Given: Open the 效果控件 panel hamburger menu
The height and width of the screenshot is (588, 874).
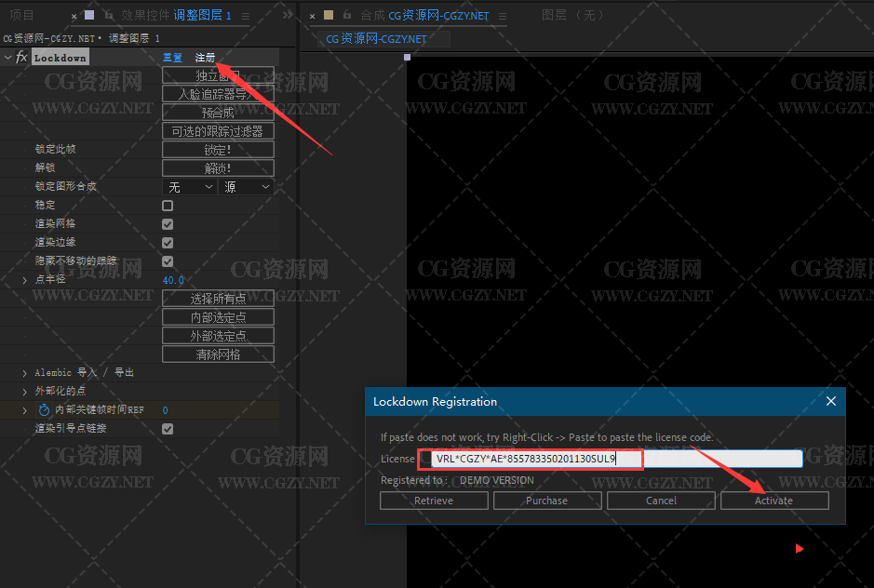Looking at the screenshot, I should (246, 16).
